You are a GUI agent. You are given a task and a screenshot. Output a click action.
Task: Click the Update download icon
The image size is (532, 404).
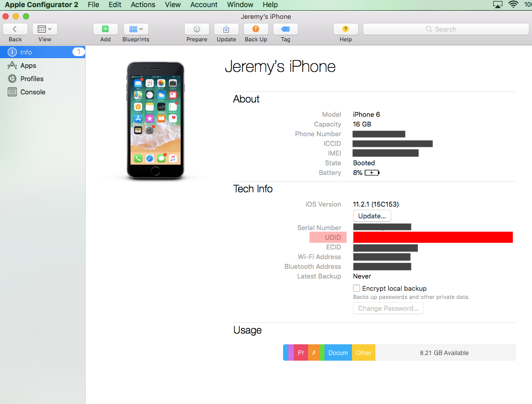pos(226,29)
